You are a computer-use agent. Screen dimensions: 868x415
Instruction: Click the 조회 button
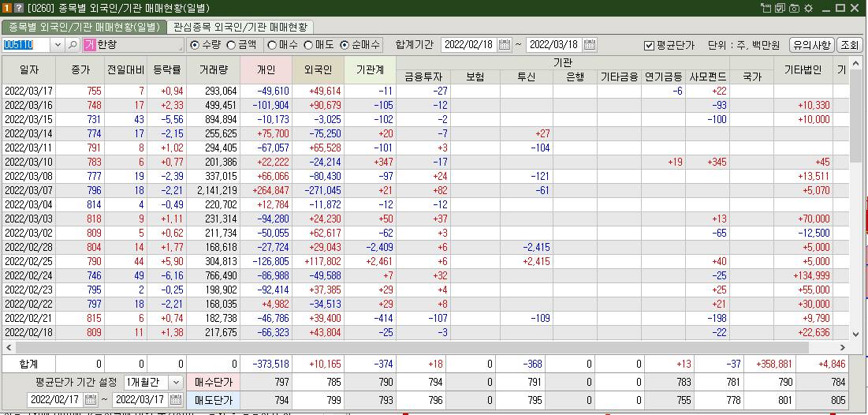850,45
